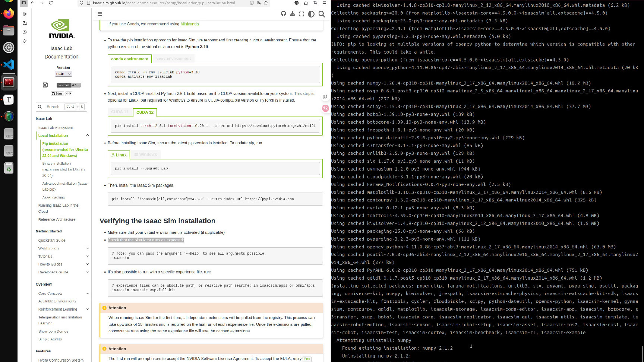Collapse the Local Installation sidebar section
Screen dimensions: 644x362
click(x=88, y=135)
